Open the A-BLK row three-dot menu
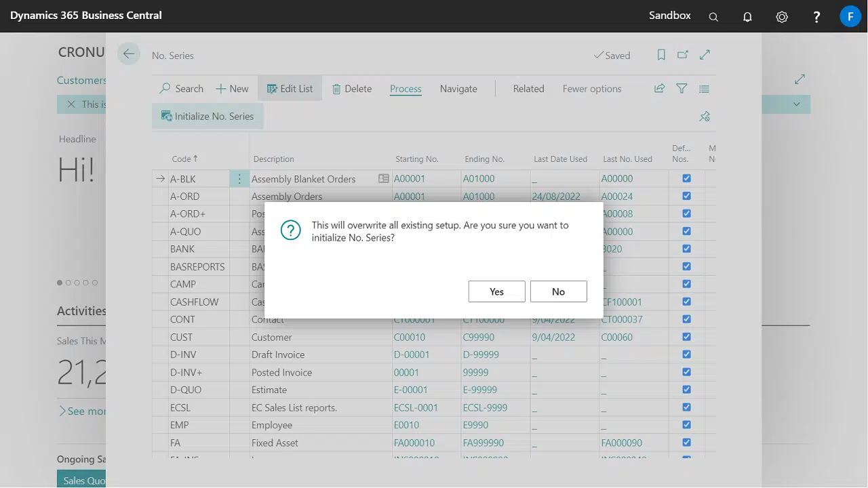This screenshot has height=488, width=868. click(239, 179)
